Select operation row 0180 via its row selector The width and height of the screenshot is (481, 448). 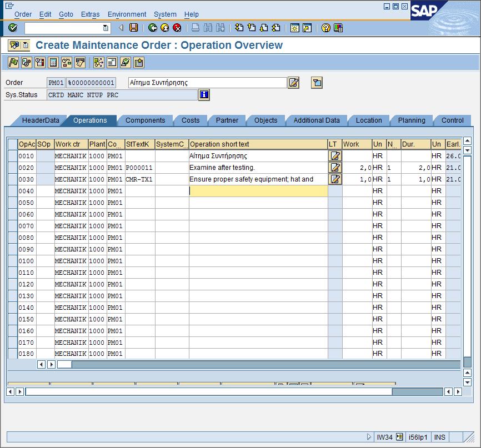click(13, 353)
